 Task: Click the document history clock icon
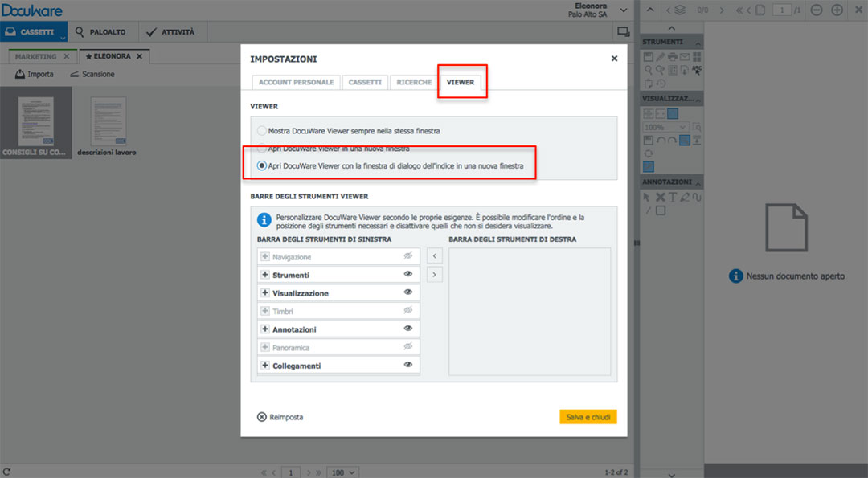[x=661, y=84]
